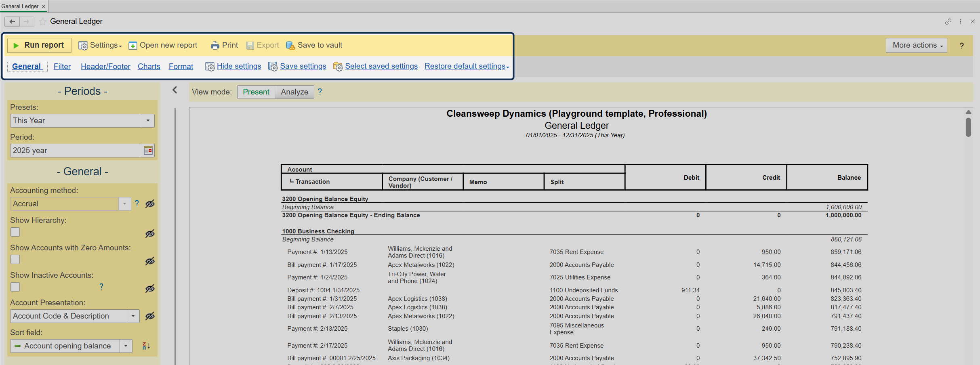This screenshot has height=365, width=980.
Task: Enable the Show Hierarchy checkbox
Action: [15, 232]
